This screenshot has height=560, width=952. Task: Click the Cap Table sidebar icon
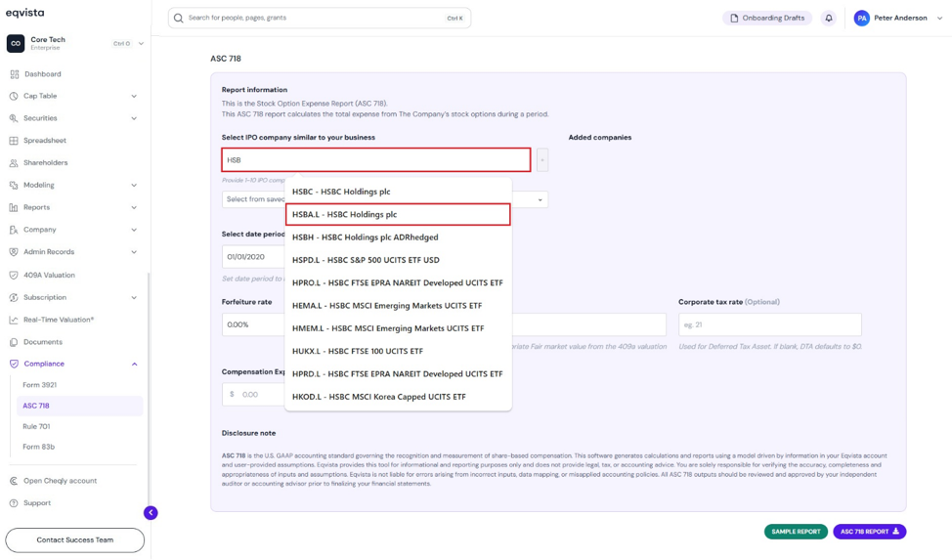(14, 96)
